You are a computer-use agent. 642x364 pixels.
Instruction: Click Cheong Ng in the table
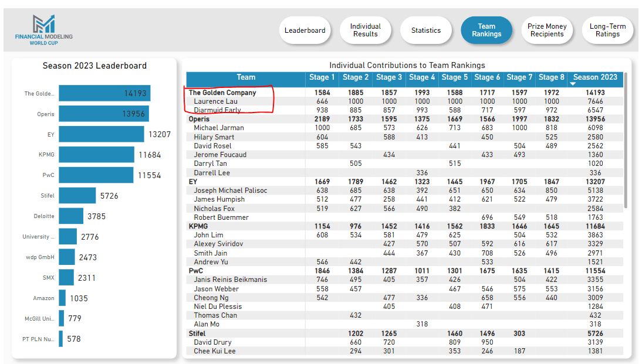click(x=211, y=298)
